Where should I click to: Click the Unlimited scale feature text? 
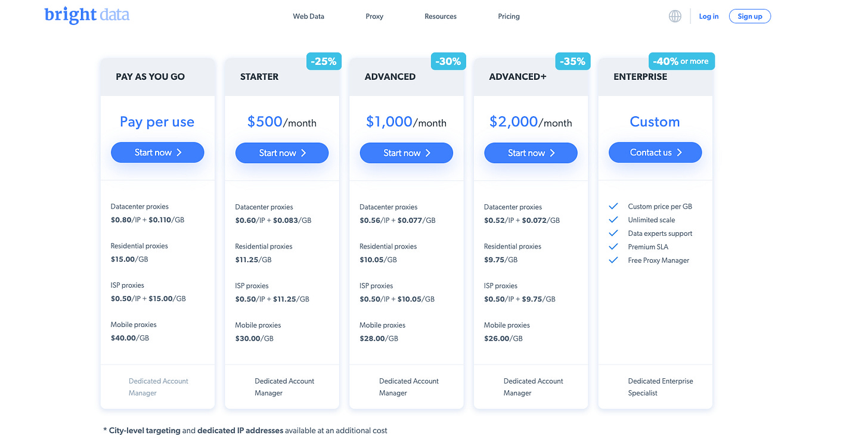click(652, 220)
